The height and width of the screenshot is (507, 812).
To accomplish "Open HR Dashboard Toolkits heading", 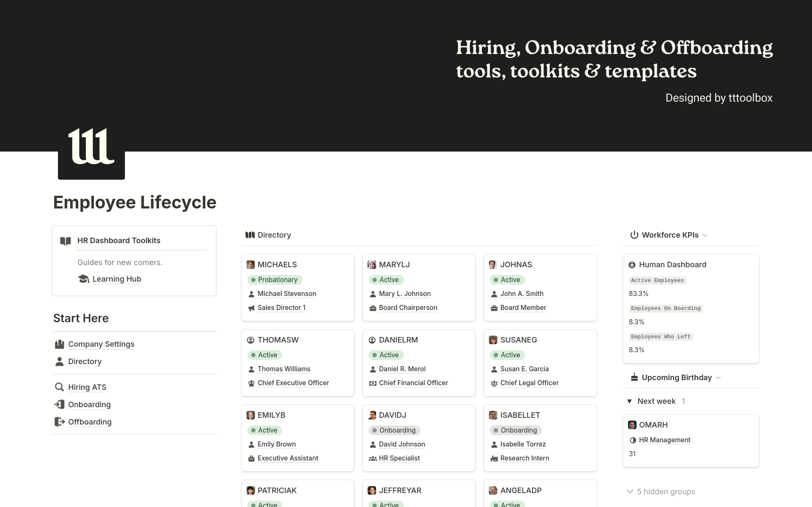I will [119, 241].
